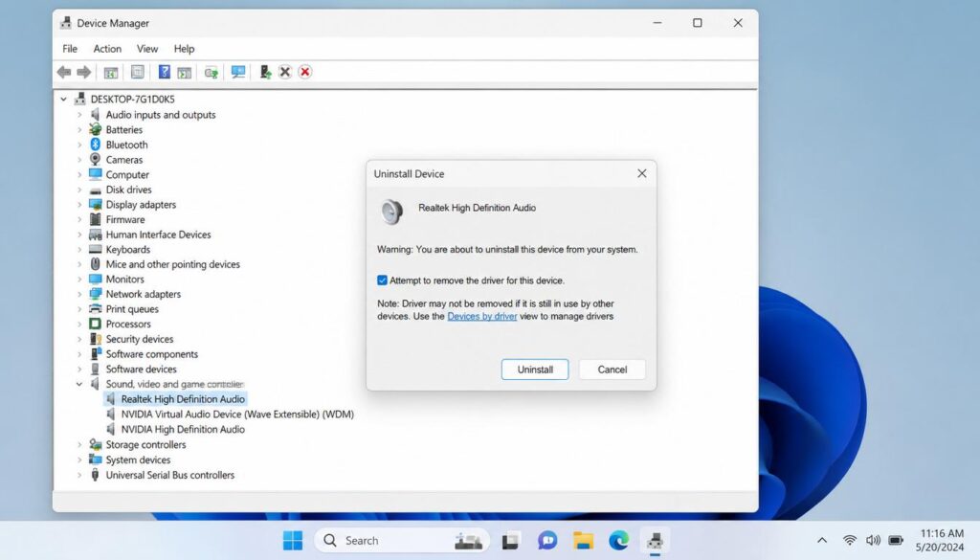Click the Wi-Fi icon in system tray

coord(850,540)
